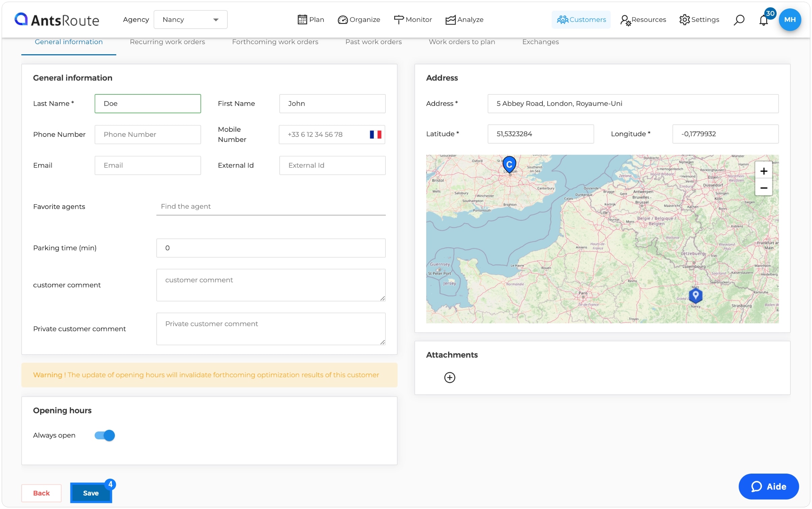Click the Private customer comment textarea
The height and width of the screenshot is (509, 812).
[x=271, y=329]
